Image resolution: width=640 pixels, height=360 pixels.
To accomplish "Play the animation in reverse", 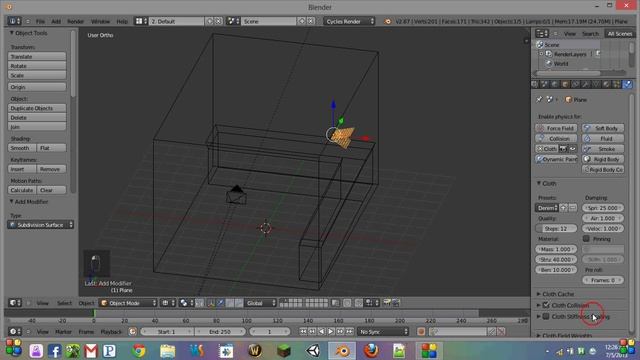I will coord(322,332).
